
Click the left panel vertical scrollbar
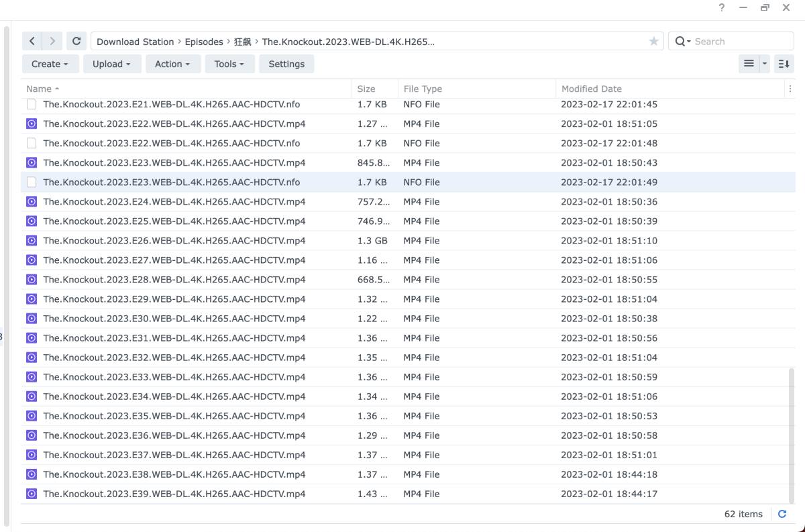coord(7,275)
